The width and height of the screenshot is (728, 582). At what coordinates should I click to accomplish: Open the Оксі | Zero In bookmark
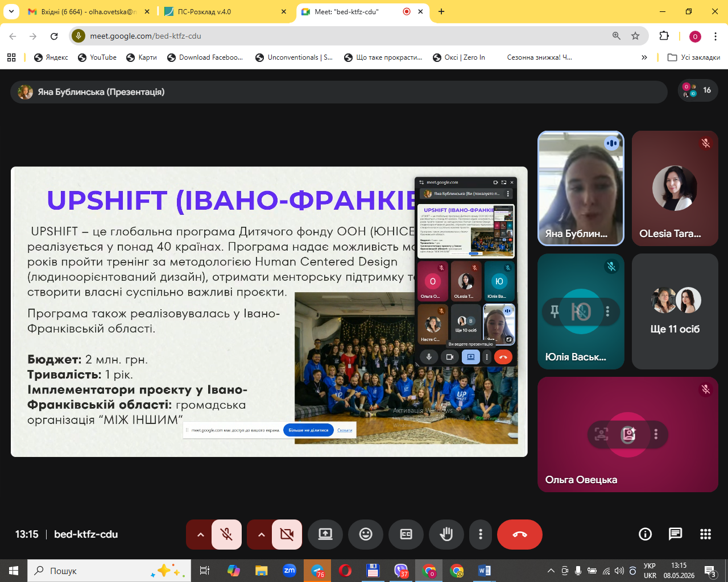tap(459, 57)
